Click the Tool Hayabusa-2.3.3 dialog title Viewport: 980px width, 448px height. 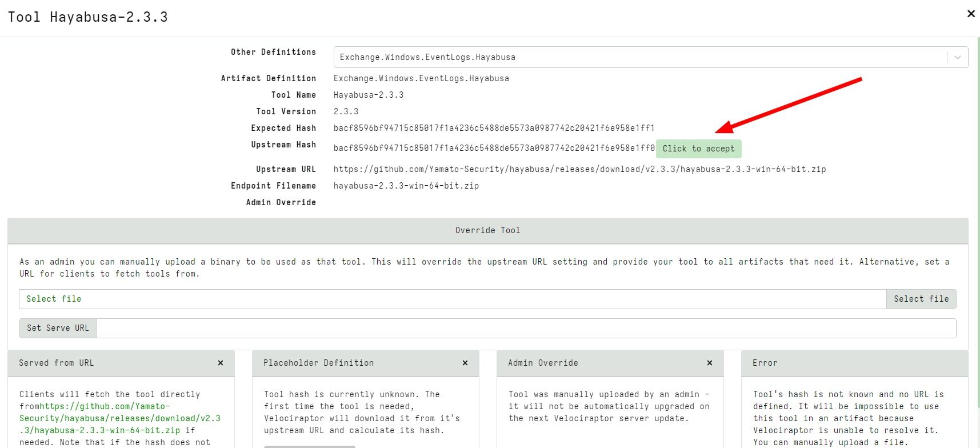click(x=88, y=17)
